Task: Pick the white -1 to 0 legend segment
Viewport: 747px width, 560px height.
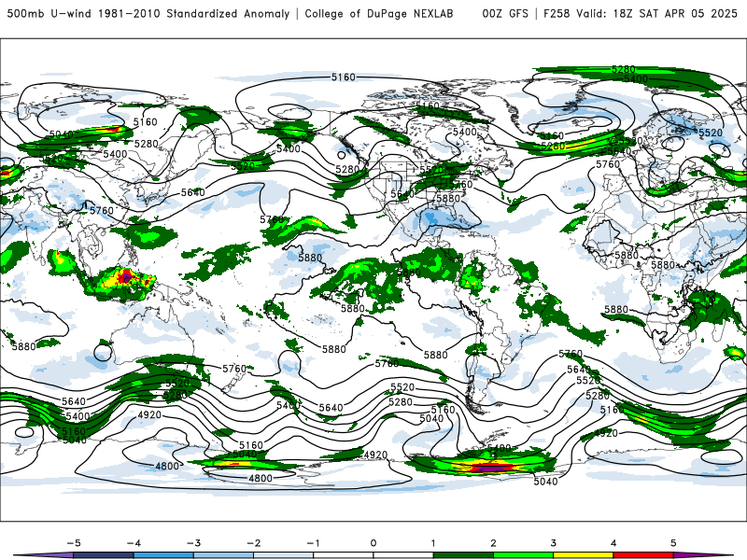Action: [x=343, y=555]
